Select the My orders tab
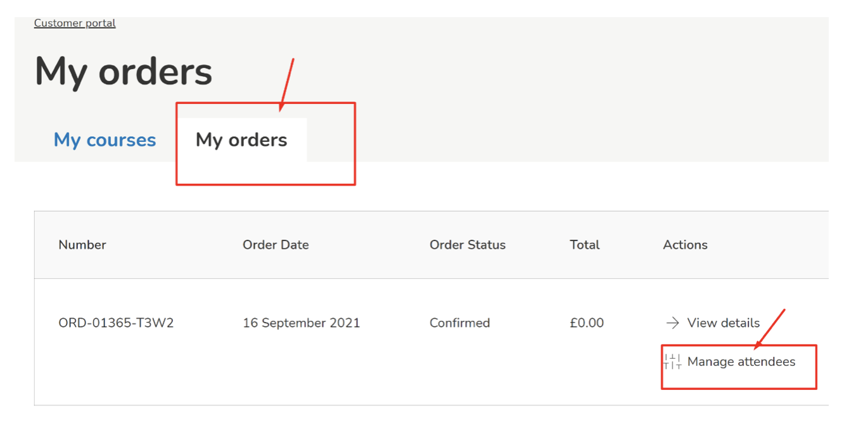Image resolution: width=868 pixels, height=421 pixels. pyautogui.click(x=241, y=140)
